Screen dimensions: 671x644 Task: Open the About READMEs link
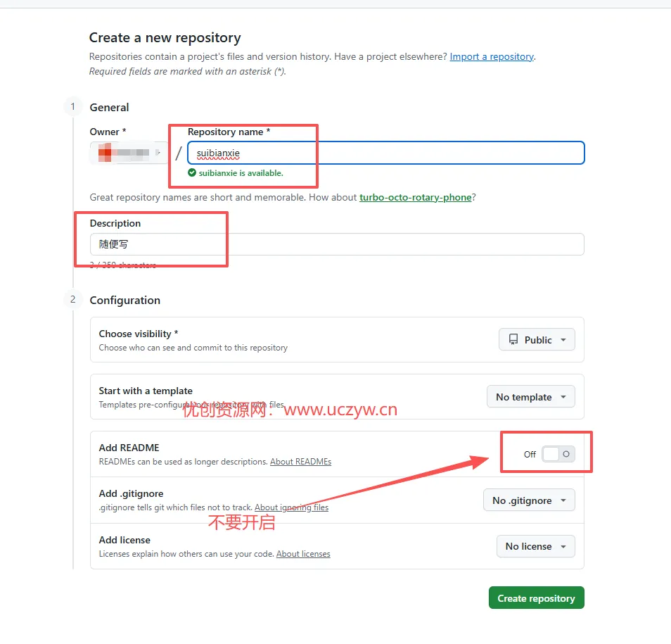click(x=300, y=462)
